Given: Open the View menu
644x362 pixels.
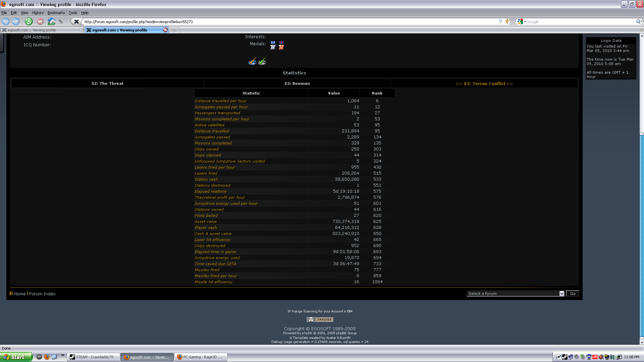Looking at the screenshot, I should 24,13.
